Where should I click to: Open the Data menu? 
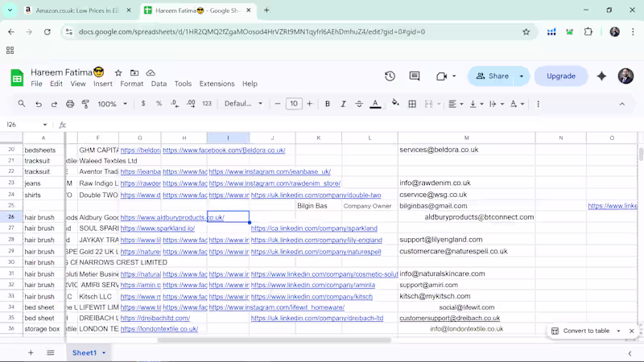tap(159, 84)
